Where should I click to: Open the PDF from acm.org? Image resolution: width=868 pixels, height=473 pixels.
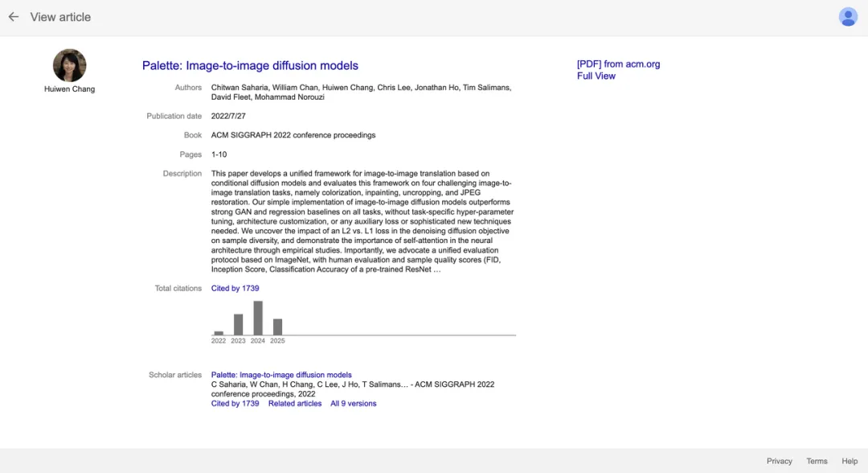pyautogui.click(x=618, y=64)
